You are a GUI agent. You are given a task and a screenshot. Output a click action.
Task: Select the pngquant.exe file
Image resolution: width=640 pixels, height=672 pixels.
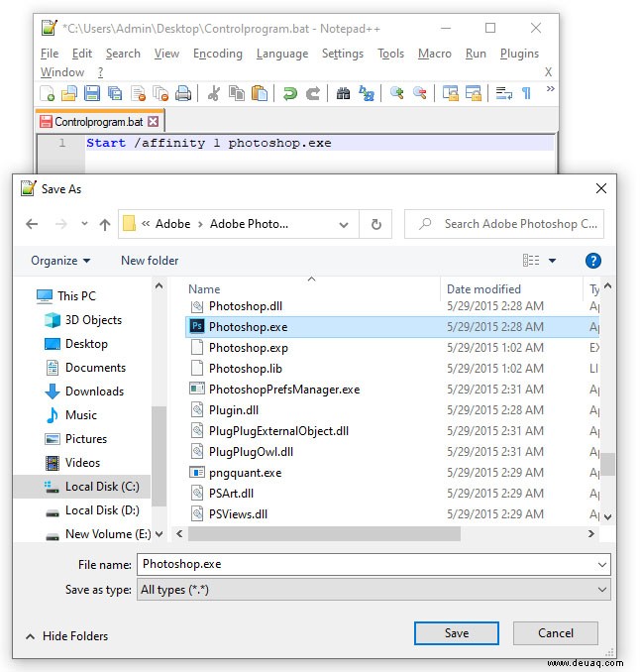(245, 473)
